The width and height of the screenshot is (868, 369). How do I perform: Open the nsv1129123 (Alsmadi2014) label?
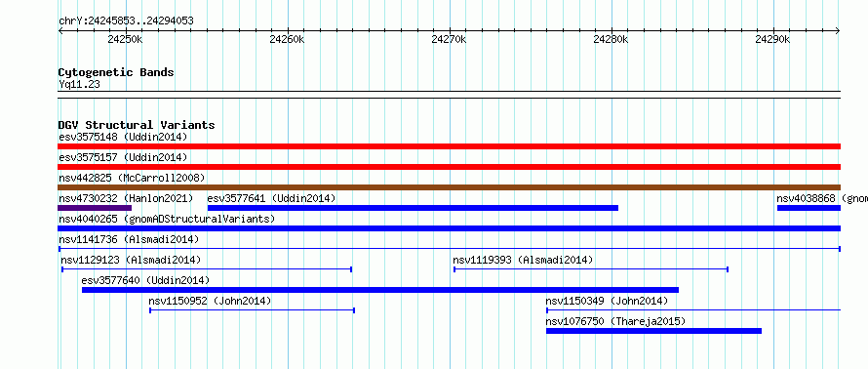[131, 260]
